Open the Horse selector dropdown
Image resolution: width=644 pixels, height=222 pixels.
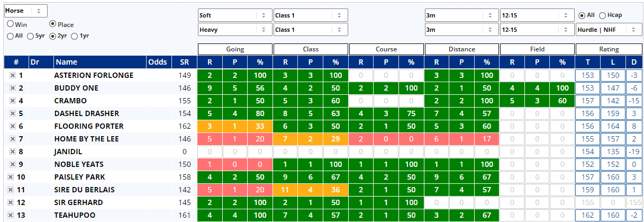click(26, 11)
